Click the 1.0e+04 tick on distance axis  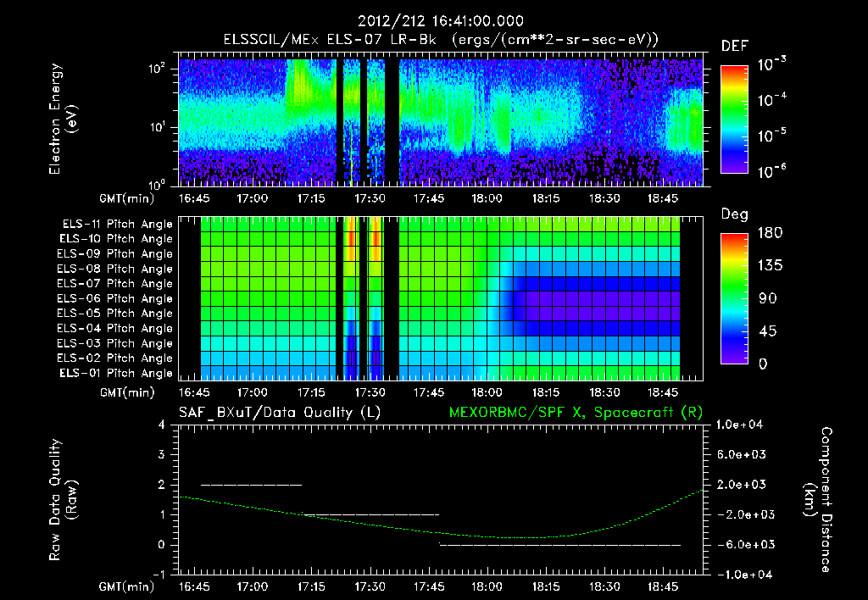click(x=739, y=425)
